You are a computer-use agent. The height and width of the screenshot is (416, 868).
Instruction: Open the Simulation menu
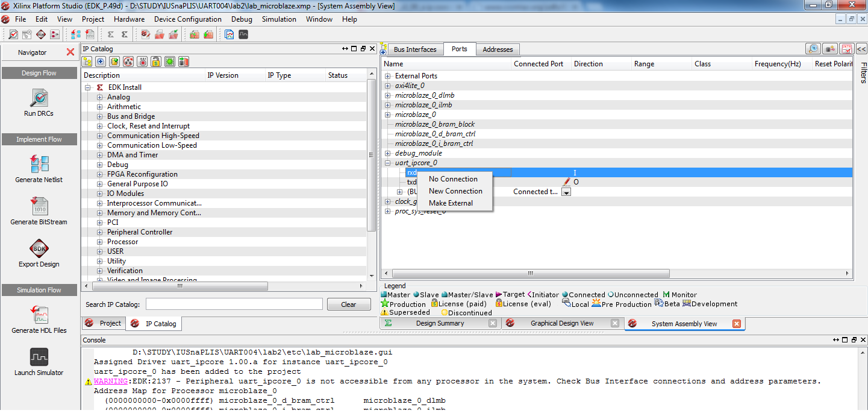pyautogui.click(x=279, y=19)
